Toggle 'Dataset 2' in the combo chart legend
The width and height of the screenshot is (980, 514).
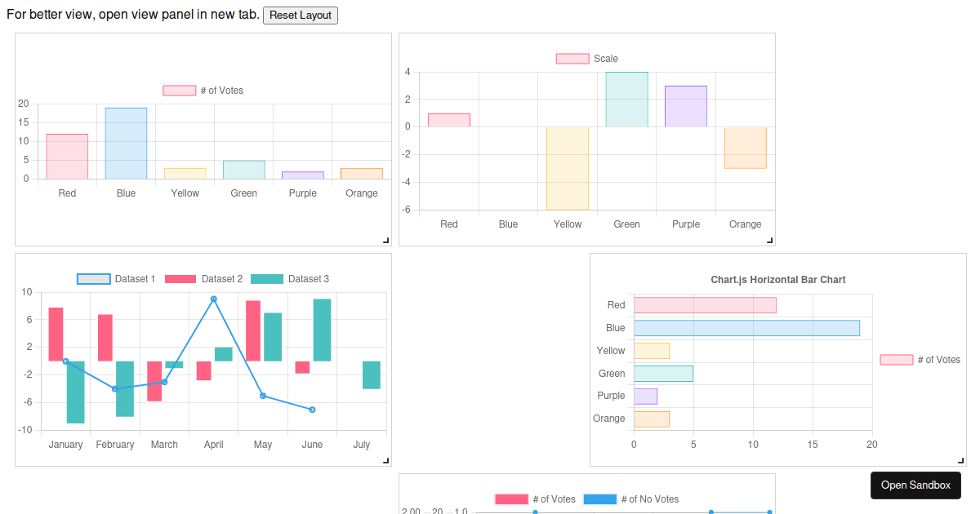(207, 278)
